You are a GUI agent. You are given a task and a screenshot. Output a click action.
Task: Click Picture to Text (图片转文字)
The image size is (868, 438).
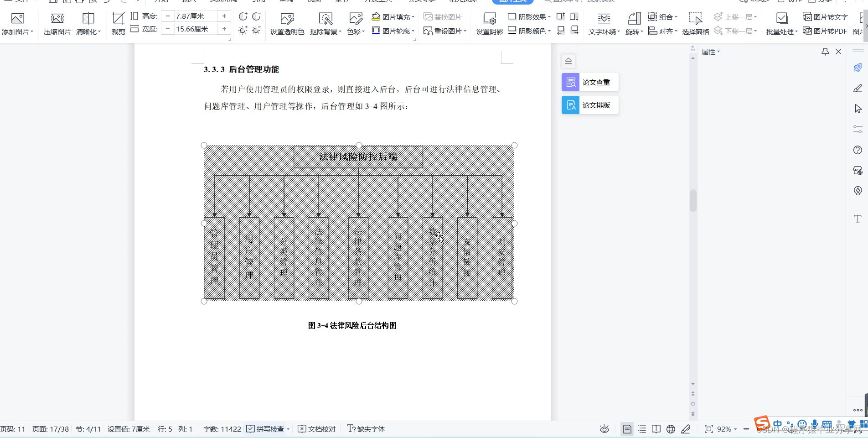click(825, 17)
